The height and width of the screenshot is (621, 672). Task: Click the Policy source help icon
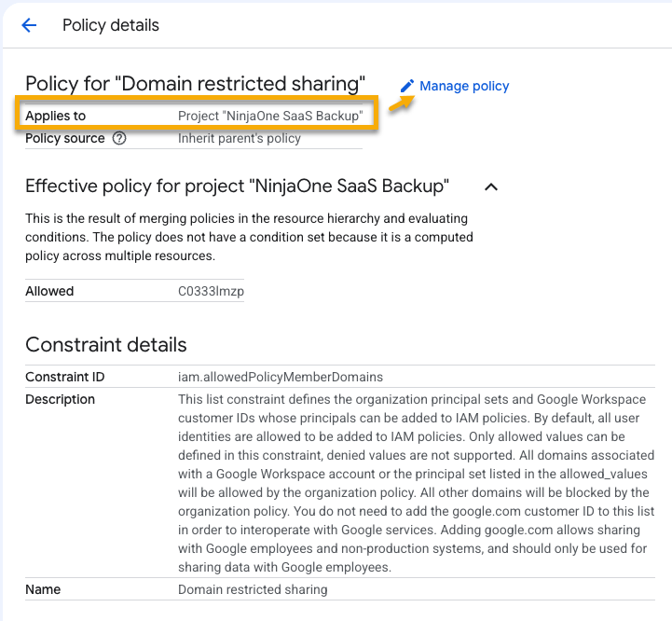119,139
